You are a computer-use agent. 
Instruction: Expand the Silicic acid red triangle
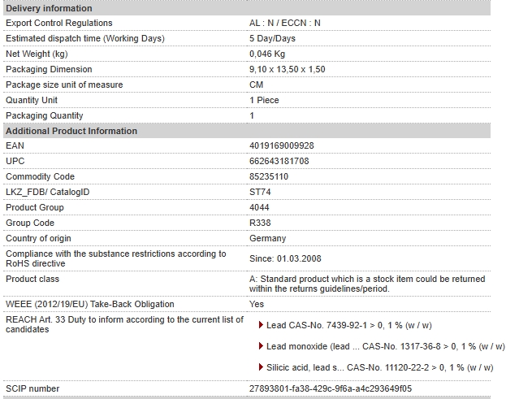(x=261, y=367)
